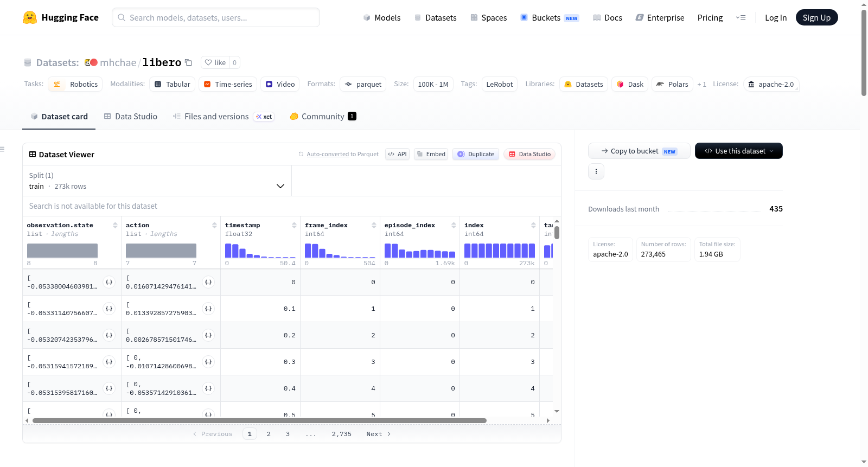Click the Hugging Face logo icon

click(x=30, y=17)
